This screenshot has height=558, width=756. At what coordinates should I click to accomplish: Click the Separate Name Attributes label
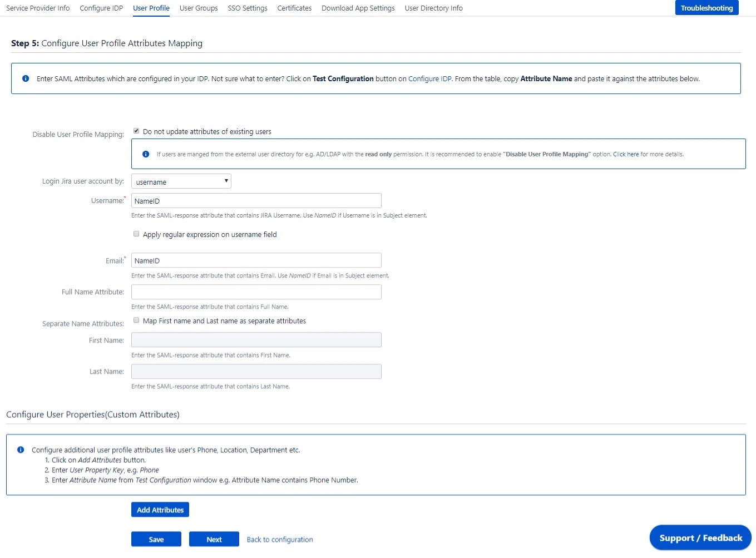[83, 324]
